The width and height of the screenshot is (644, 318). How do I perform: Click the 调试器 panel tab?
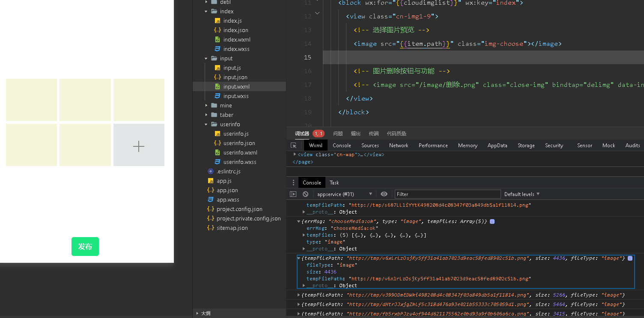(x=302, y=134)
